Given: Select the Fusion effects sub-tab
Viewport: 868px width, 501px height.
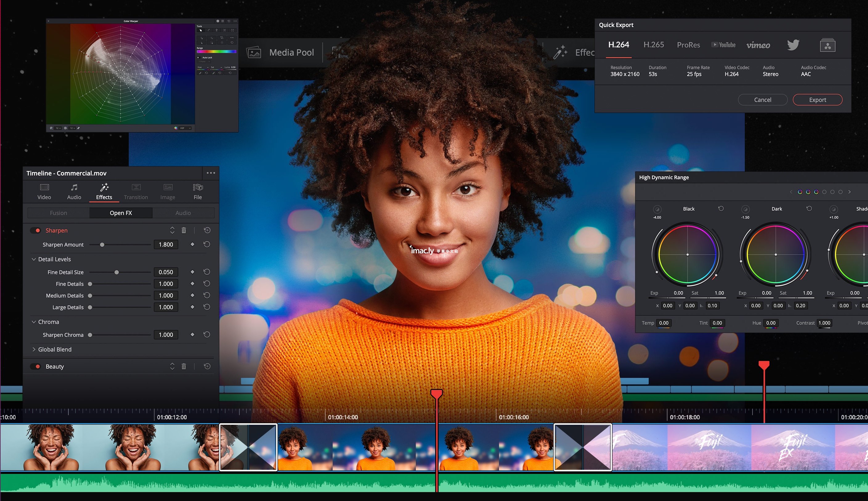Looking at the screenshot, I should pyautogui.click(x=59, y=213).
